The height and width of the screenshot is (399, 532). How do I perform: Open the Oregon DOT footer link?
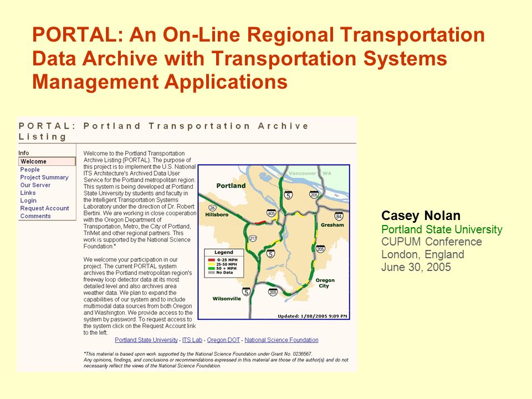click(223, 340)
